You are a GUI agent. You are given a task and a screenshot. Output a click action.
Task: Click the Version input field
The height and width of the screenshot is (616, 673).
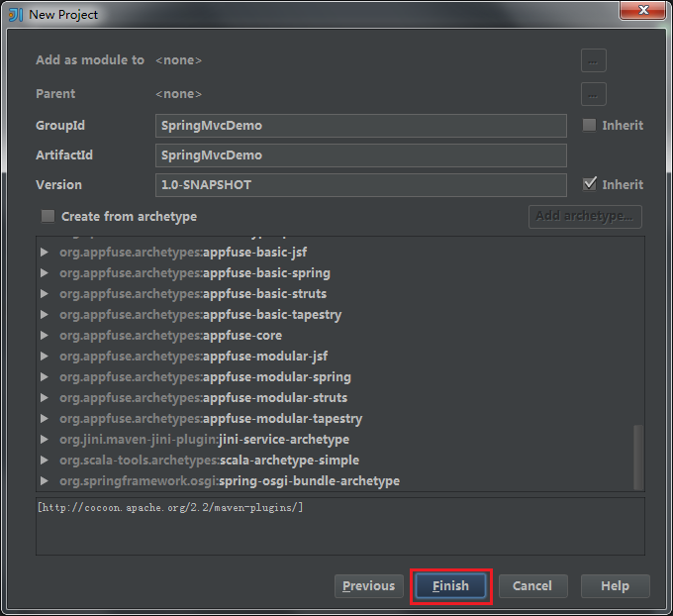tap(360, 185)
